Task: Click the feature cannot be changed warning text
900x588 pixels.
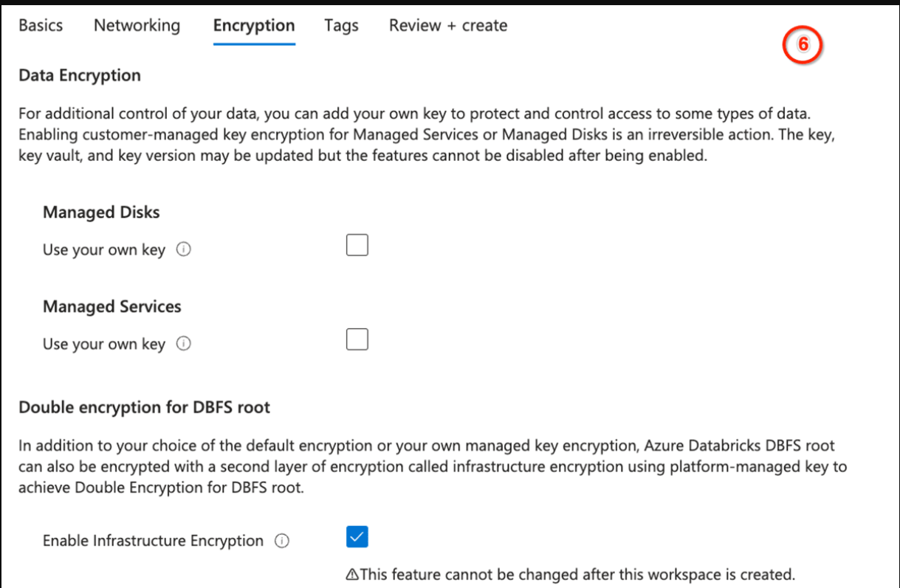Action: point(576,575)
